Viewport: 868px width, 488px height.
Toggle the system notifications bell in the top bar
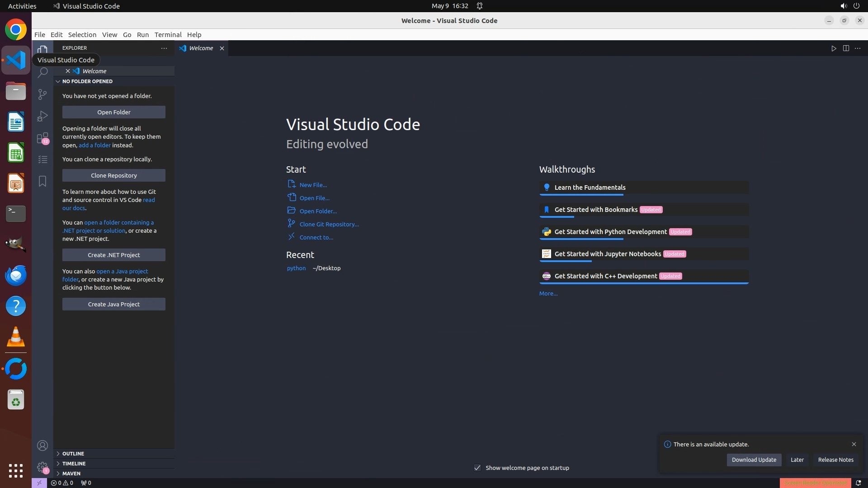point(480,6)
